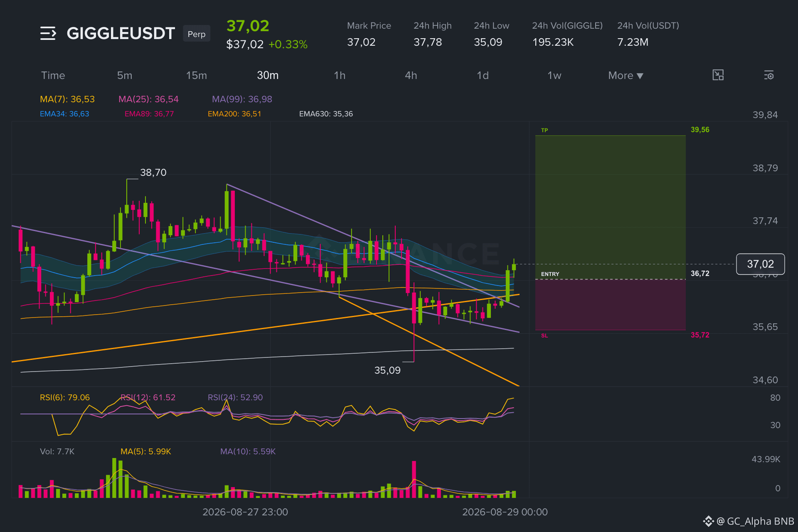Click the 2026-08-27 23:00 time axis label
798x532 pixels.
[x=245, y=512]
